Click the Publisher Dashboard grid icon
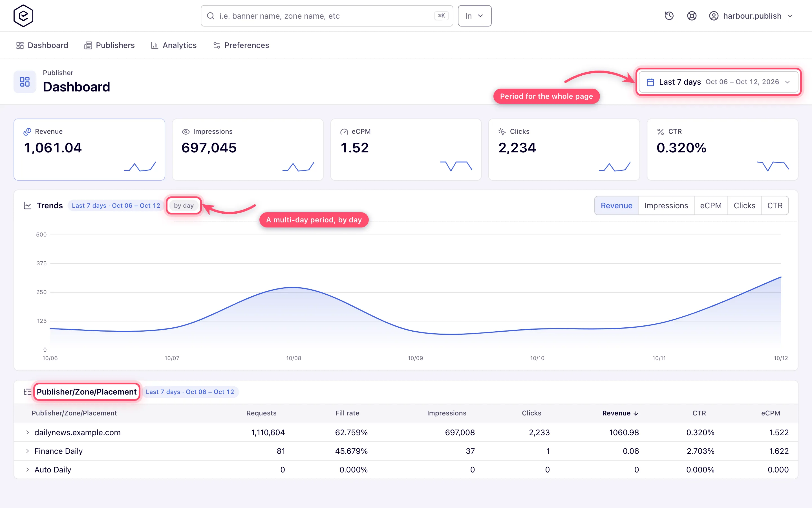The height and width of the screenshot is (508, 812). [25, 82]
